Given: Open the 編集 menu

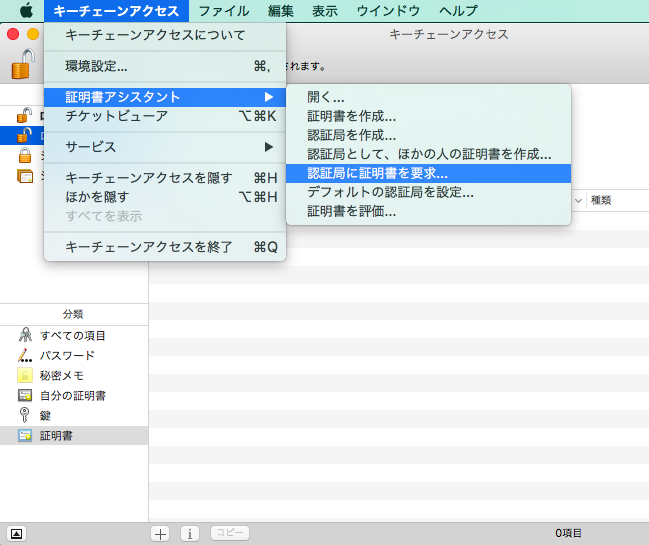Looking at the screenshot, I should tap(281, 11).
